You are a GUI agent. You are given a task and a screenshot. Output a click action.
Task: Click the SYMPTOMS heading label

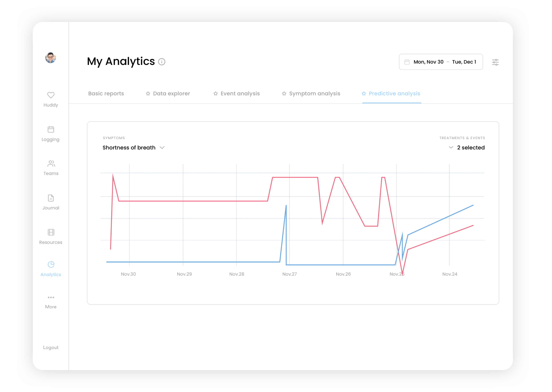click(x=114, y=138)
